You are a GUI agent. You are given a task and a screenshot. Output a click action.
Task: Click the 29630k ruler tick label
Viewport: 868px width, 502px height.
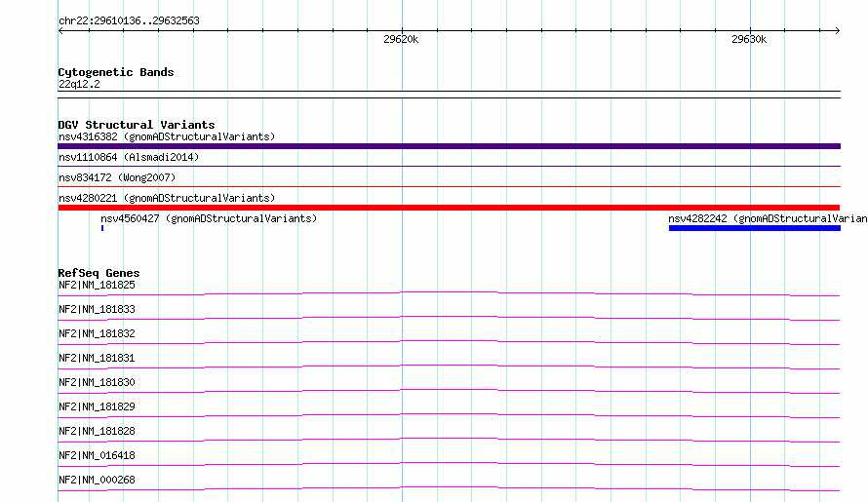(749, 39)
